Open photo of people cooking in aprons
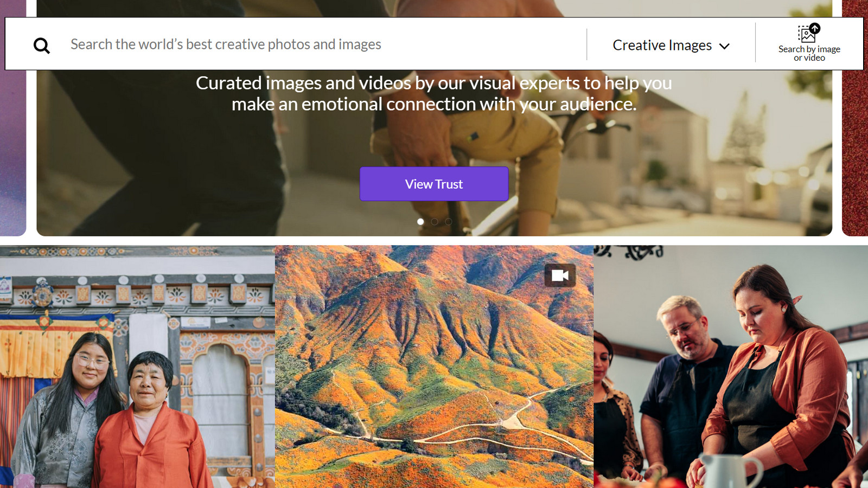The image size is (868, 488). click(731, 367)
